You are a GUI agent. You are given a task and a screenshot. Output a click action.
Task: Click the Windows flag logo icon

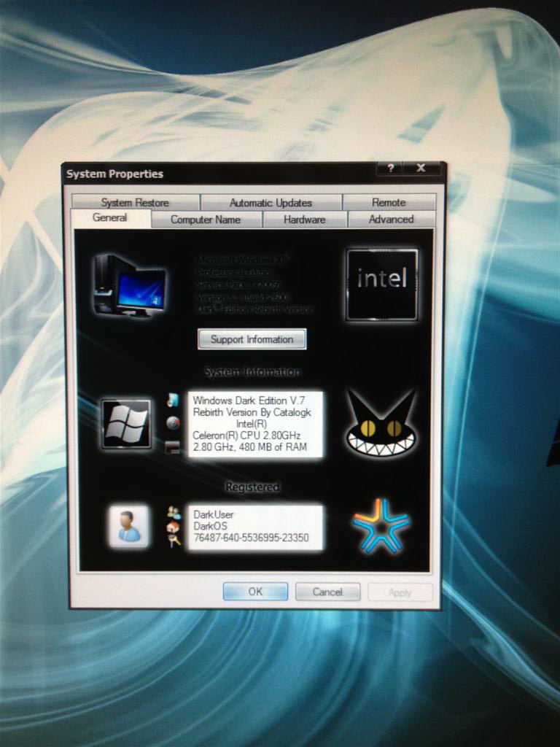tap(127, 425)
